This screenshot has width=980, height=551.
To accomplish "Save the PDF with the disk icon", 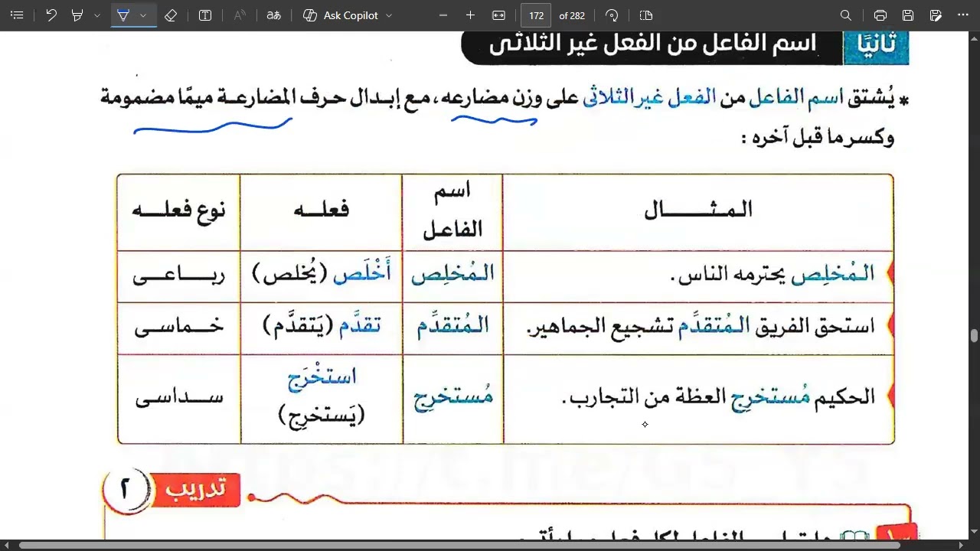I will [x=908, y=15].
